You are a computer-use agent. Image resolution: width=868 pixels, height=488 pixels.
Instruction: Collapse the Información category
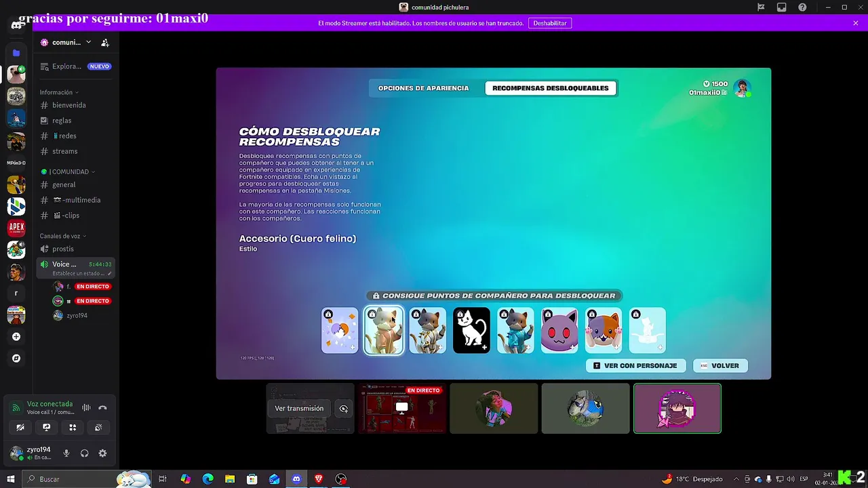point(59,92)
